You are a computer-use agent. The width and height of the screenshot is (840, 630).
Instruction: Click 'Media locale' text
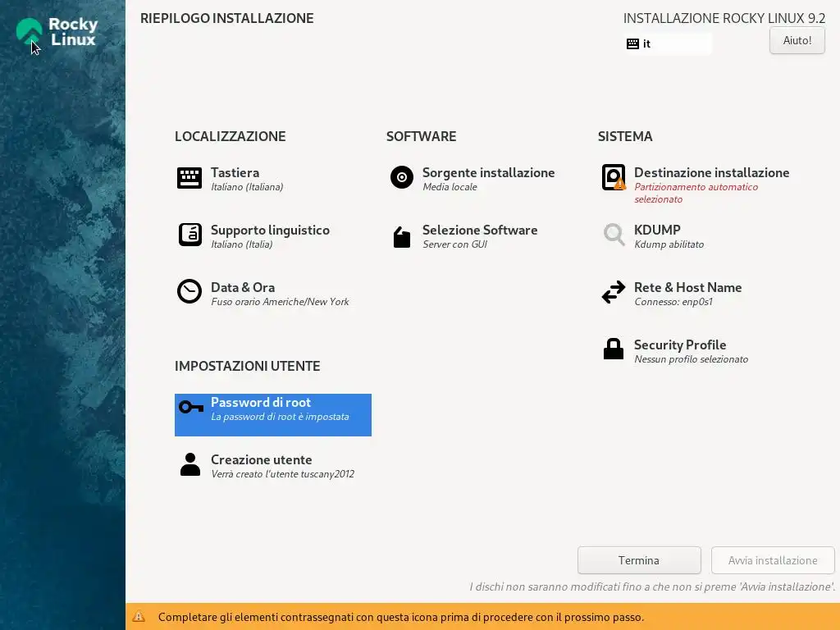point(450,187)
